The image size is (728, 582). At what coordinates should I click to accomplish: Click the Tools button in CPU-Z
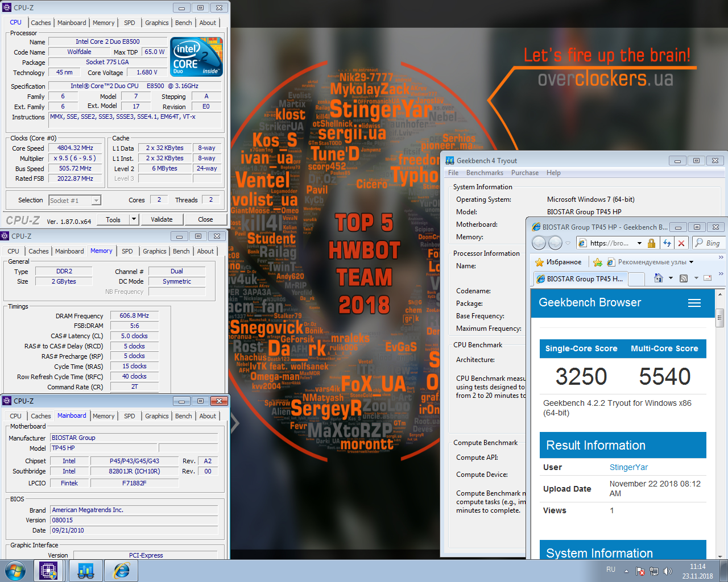[113, 219]
